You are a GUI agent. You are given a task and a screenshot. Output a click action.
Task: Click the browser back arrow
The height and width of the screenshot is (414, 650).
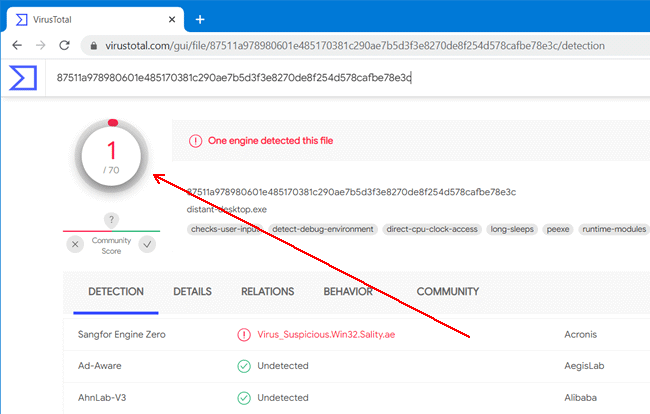coord(17,46)
